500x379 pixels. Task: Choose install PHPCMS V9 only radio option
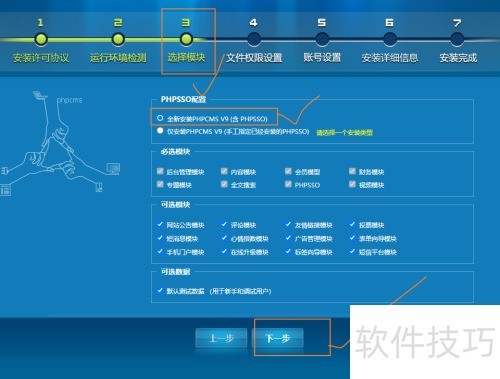point(160,130)
